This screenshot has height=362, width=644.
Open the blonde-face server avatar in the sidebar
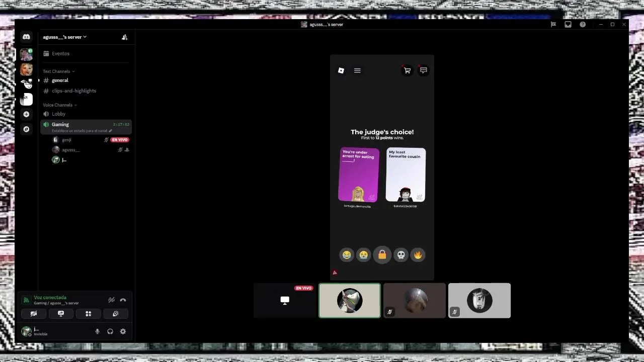(x=26, y=69)
